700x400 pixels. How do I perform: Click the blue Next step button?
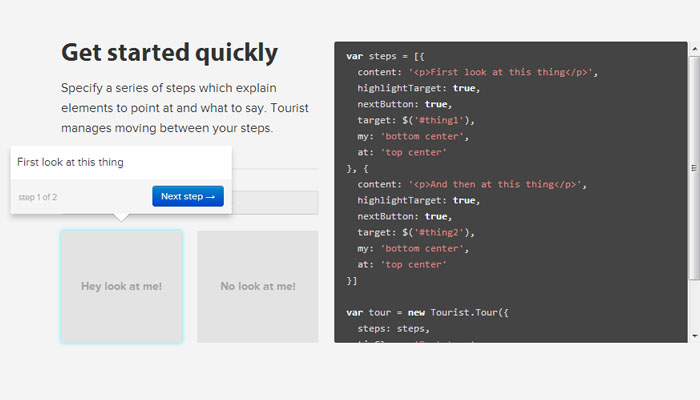(x=188, y=196)
